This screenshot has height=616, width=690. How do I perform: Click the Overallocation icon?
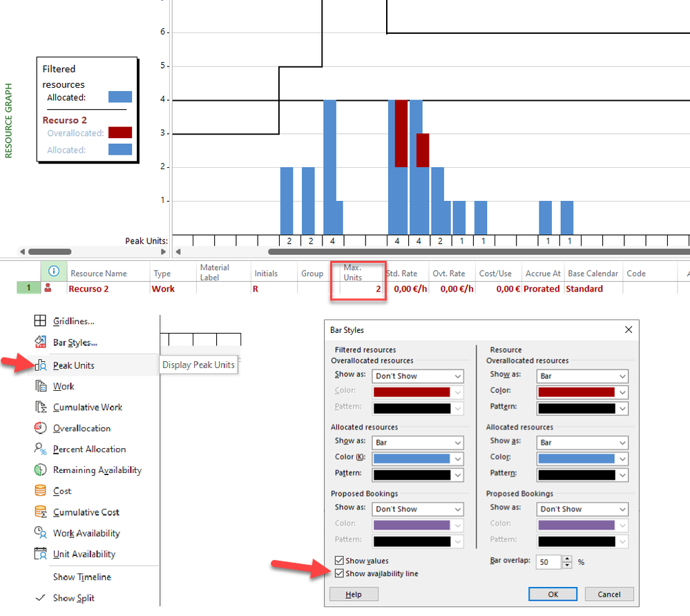[41, 427]
